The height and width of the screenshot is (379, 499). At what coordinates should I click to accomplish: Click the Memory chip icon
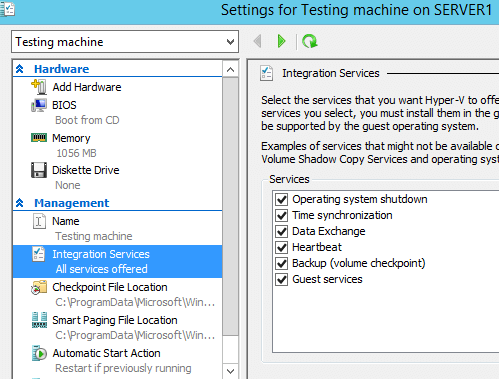click(x=39, y=137)
